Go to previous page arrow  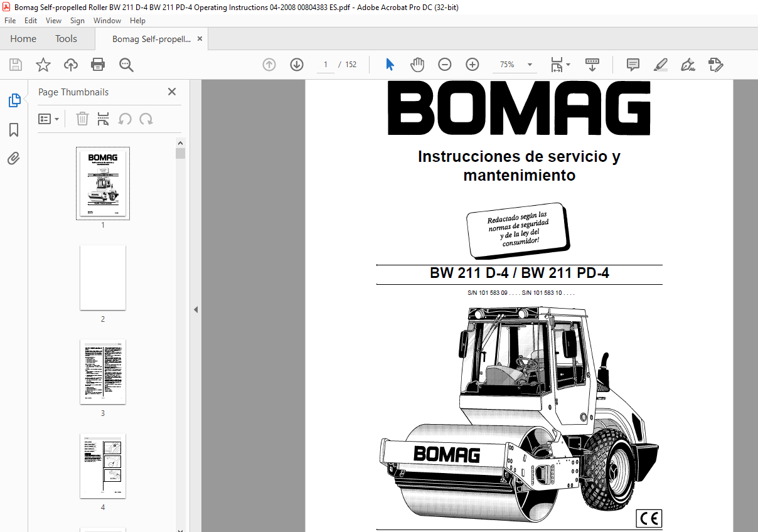pos(269,65)
